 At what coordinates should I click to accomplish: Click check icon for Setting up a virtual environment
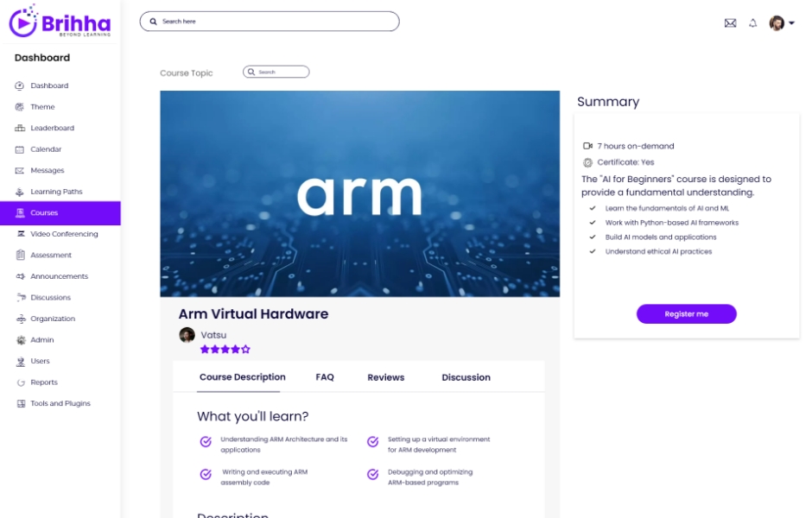click(373, 441)
